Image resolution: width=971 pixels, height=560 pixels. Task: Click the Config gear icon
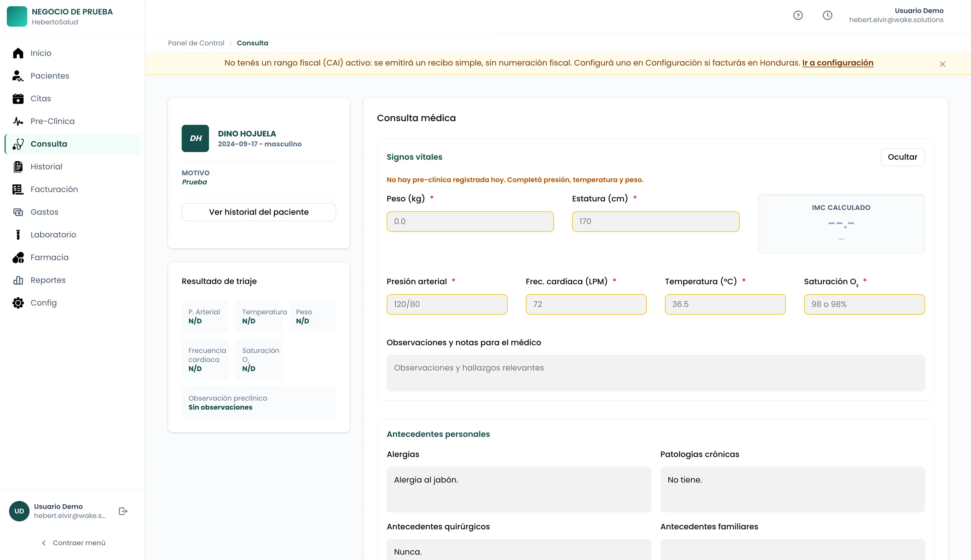coord(18,303)
